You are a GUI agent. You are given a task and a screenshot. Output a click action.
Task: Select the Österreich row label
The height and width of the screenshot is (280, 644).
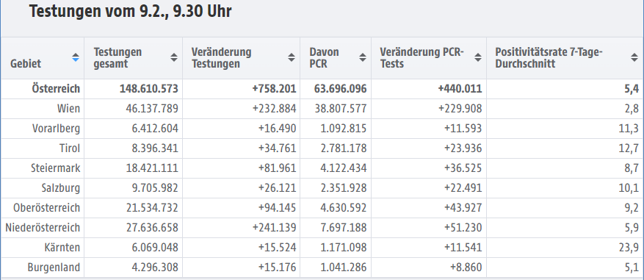[x=56, y=89]
